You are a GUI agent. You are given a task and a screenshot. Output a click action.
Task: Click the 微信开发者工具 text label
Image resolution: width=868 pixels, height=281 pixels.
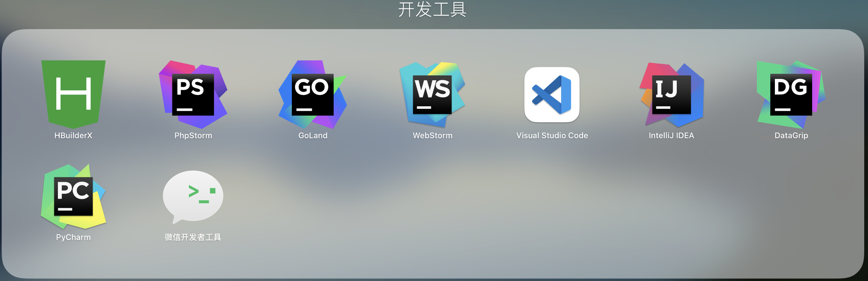193,237
